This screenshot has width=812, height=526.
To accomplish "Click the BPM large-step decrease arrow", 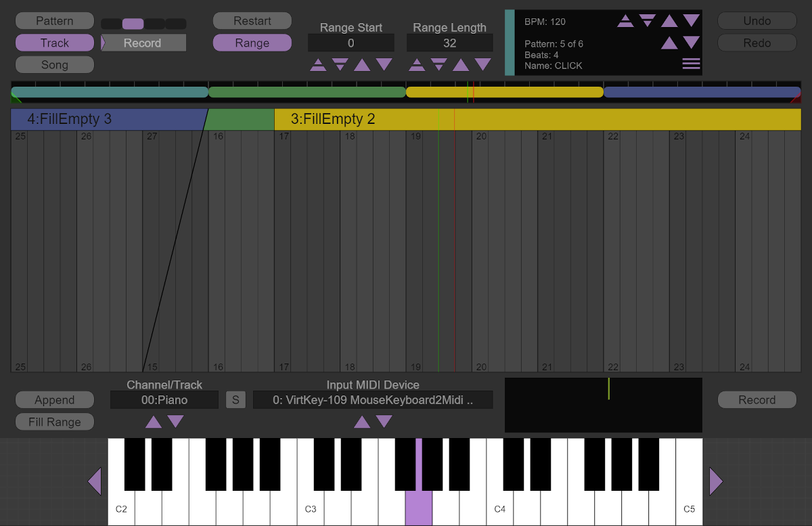I will click(x=648, y=21).
